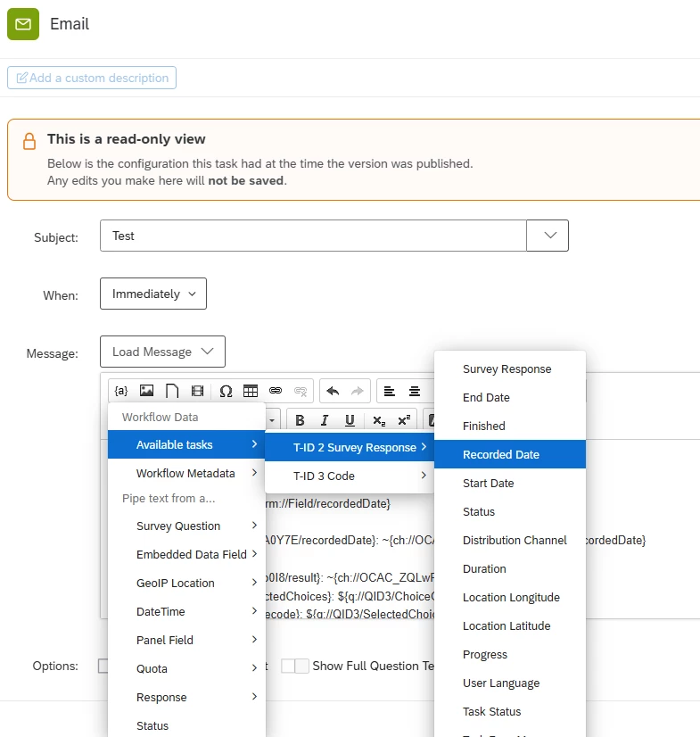Choose Recorded Date from the submenu
The height and width of the screenshot is (737, 700).
coord(510,454)
